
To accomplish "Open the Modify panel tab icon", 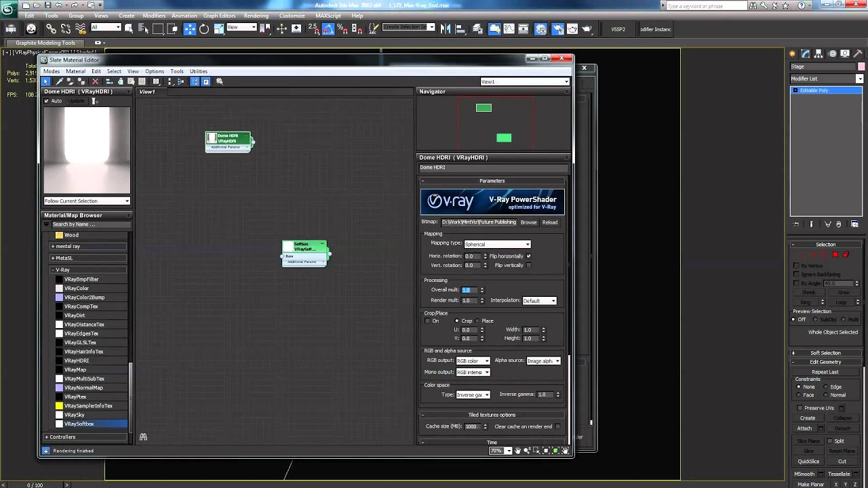I will point(806,54).
